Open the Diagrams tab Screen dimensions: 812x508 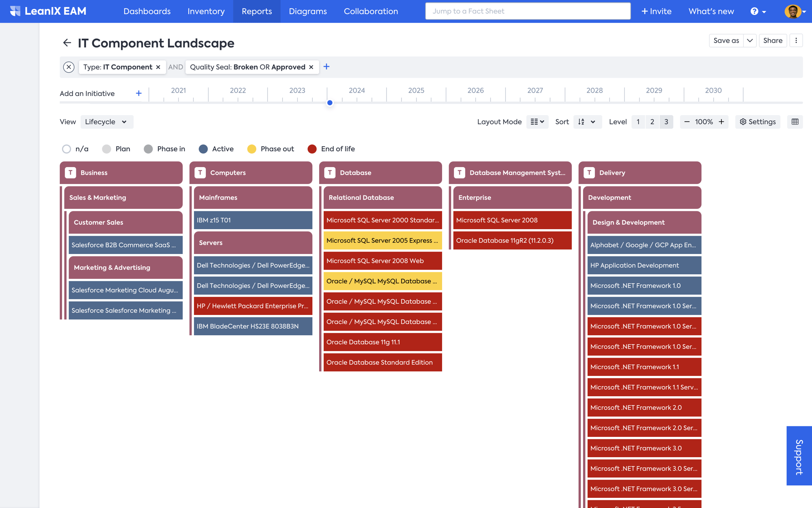point(308,11)
